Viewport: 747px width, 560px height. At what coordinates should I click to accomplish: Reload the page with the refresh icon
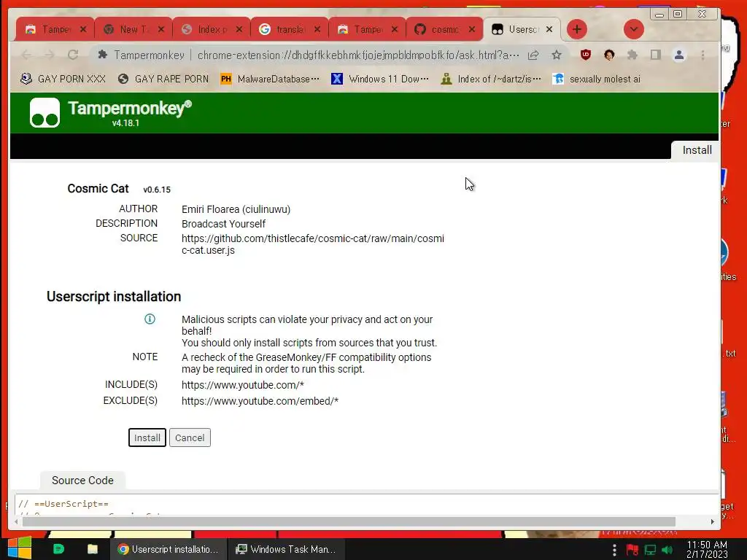73,55
